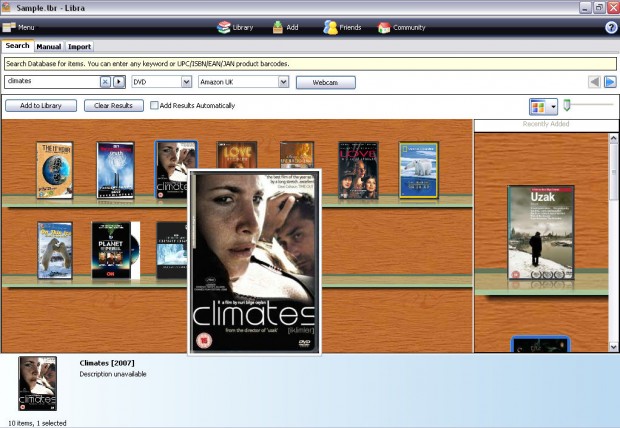Screen dimensions: 620x428
Task: Select the small Climates cover on shelf
Action: (172, 170)
